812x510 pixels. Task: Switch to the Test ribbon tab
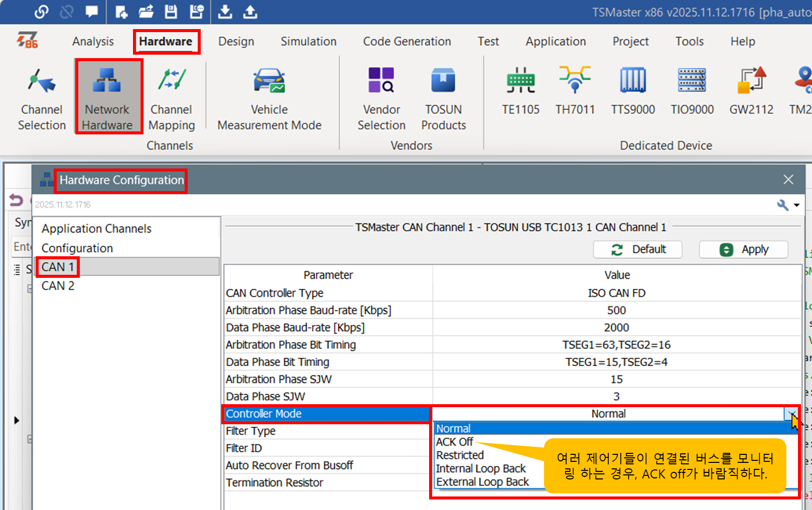click(488, 41)
